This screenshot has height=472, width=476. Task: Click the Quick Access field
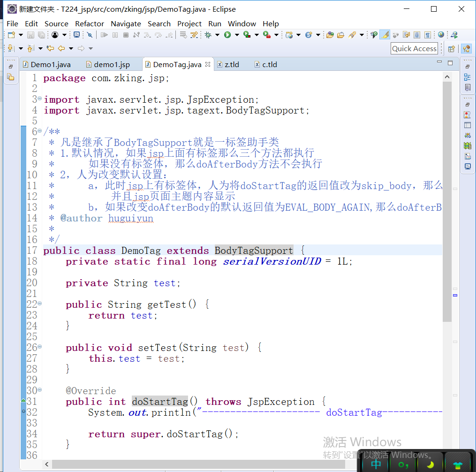pyautogui.click(x=414, y=49)
